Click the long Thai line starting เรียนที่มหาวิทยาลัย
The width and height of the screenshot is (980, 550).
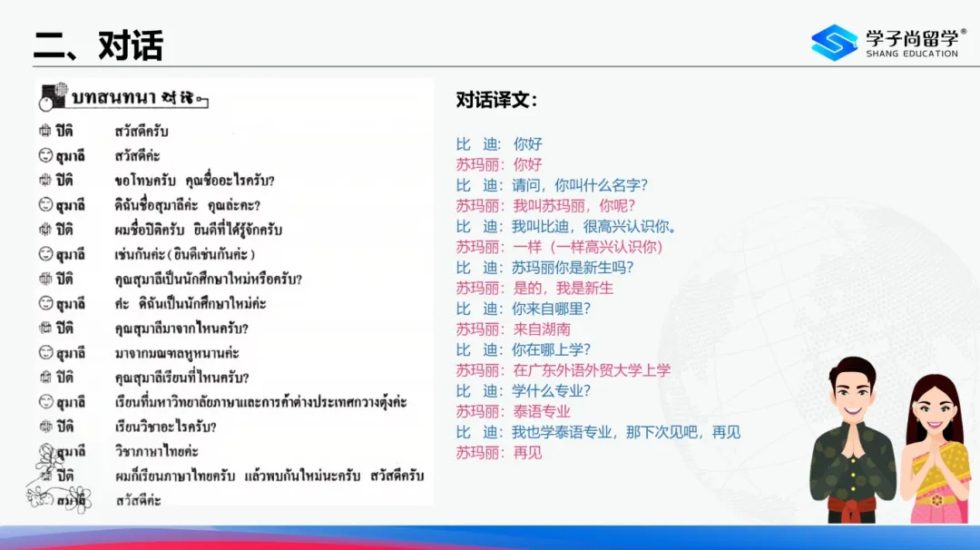260,402
